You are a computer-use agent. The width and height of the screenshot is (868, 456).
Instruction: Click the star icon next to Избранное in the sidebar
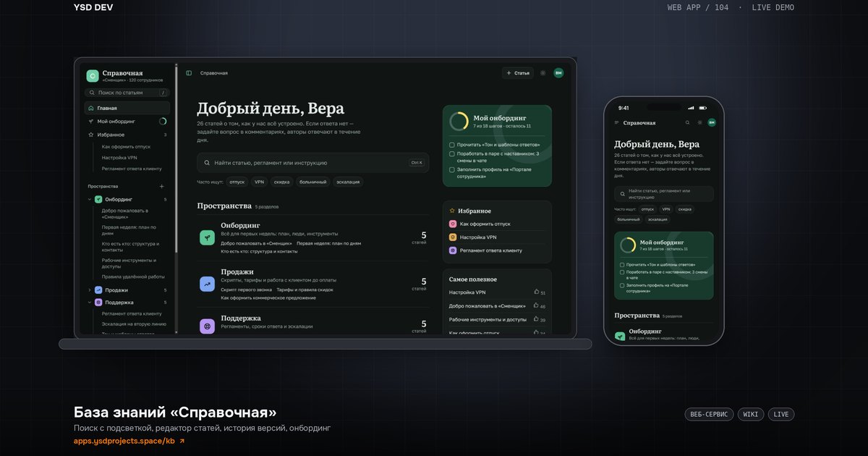click(91, 135)
